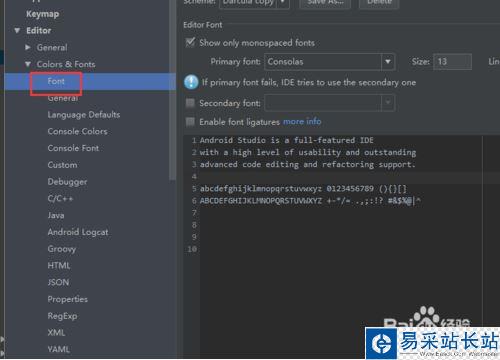Select the Font settings item
500x360 pixels.
pos(56,81)
